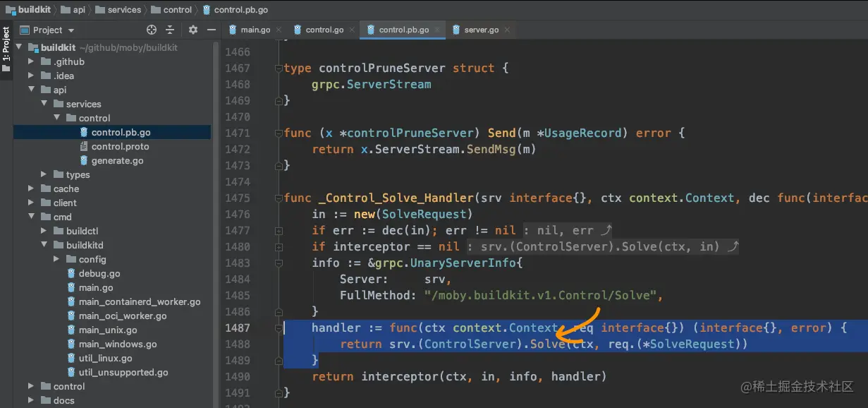This screenshot has height=408, width=868.
Task: Close the main.go tab
Action: (x=279, y=30)
